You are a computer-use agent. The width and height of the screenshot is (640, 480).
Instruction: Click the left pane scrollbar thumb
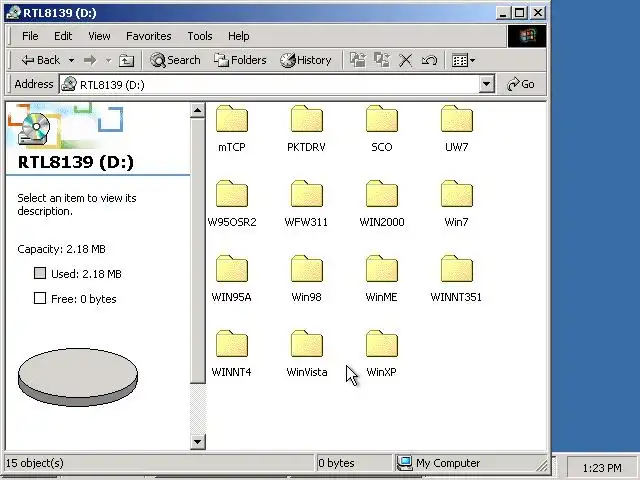click(198, 251)
